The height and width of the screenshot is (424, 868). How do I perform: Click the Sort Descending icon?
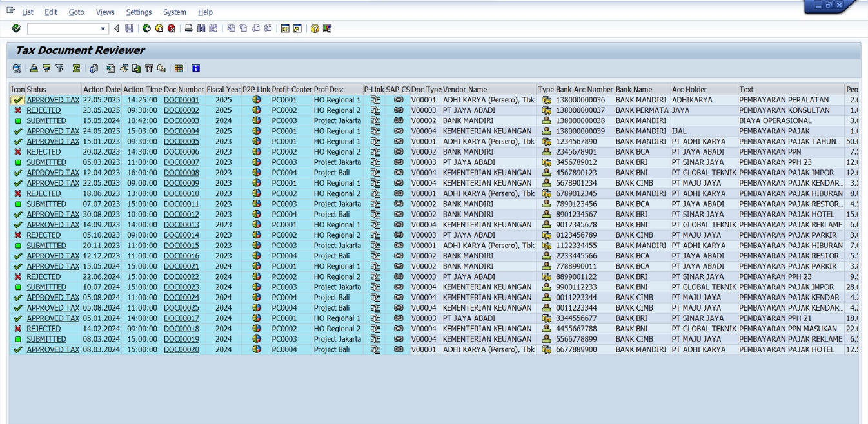pyautogui.click(x=46, y=68)
